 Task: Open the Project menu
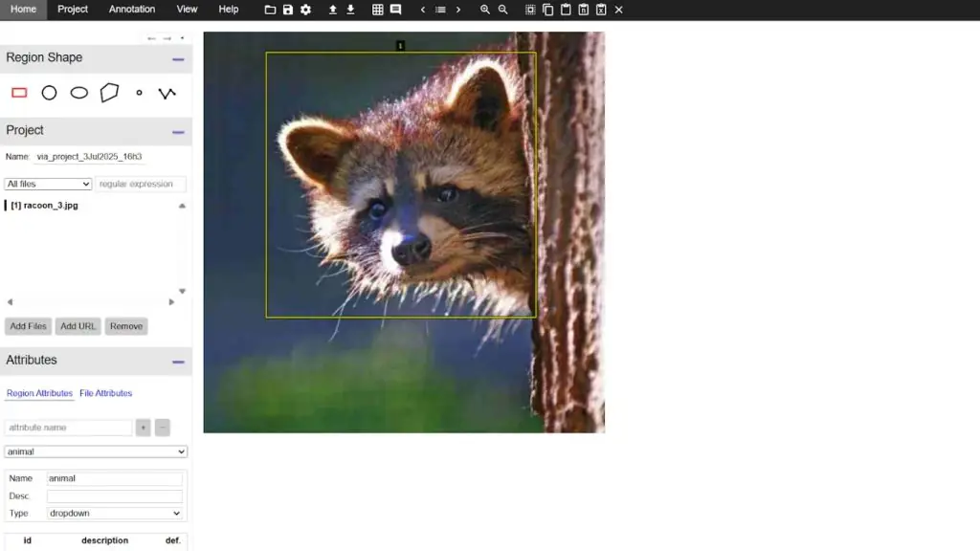[x=73, y=10]
